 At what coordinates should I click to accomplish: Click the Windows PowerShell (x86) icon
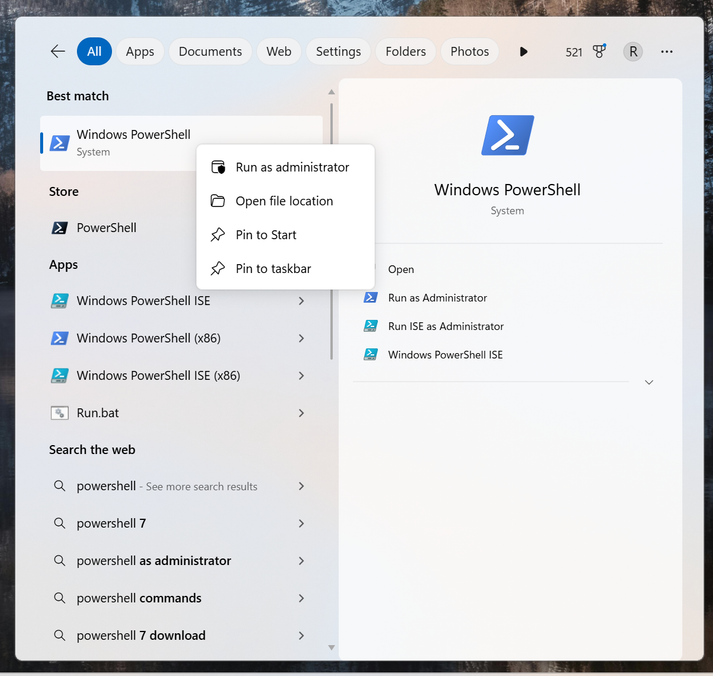coord(60,338)
